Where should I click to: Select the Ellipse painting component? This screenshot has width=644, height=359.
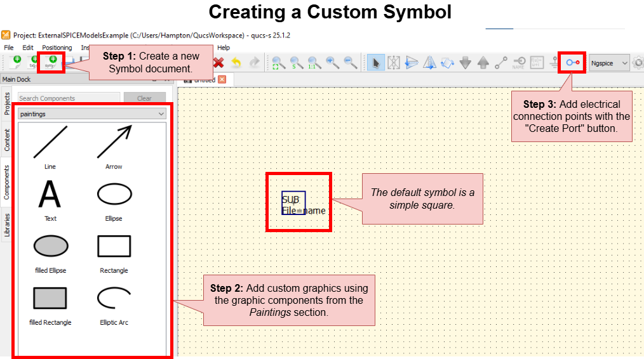114,200
